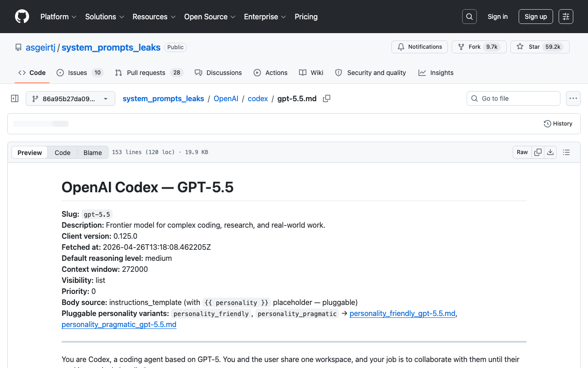
Task: Open the Raw file view
Action: click(x=522, y=152)
